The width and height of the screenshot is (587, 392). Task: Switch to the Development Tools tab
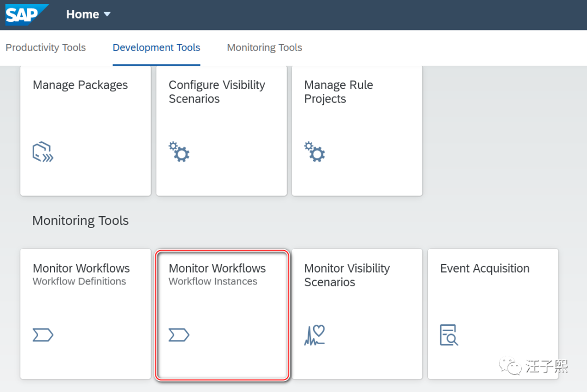tap(157, 48)
